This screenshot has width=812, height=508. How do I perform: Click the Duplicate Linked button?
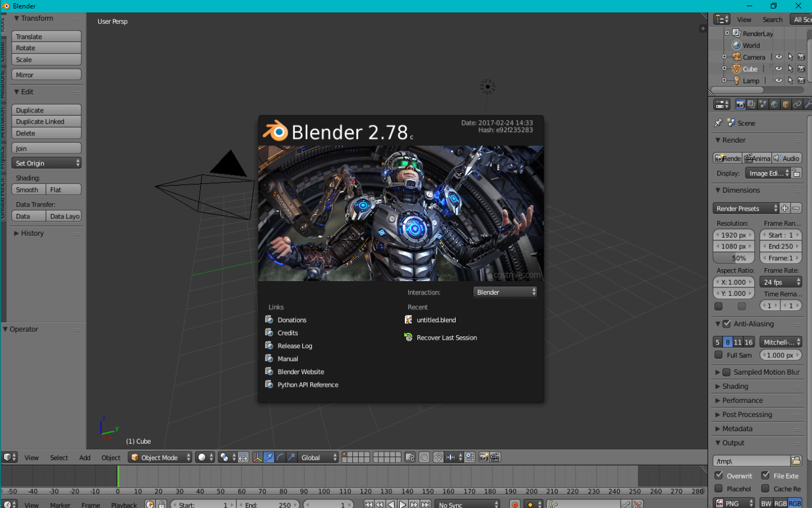click(46, 121)
